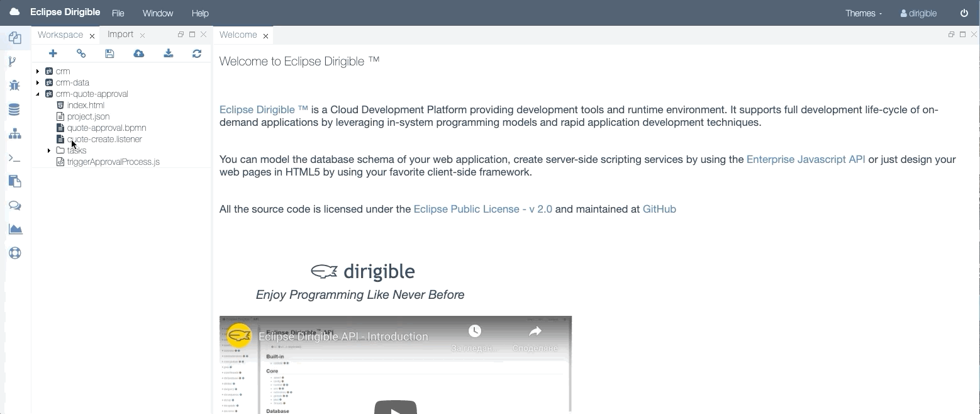Open the chat comments sidebar icon
This screenshot has height=414, width=980.
click(x=15, y=206)
